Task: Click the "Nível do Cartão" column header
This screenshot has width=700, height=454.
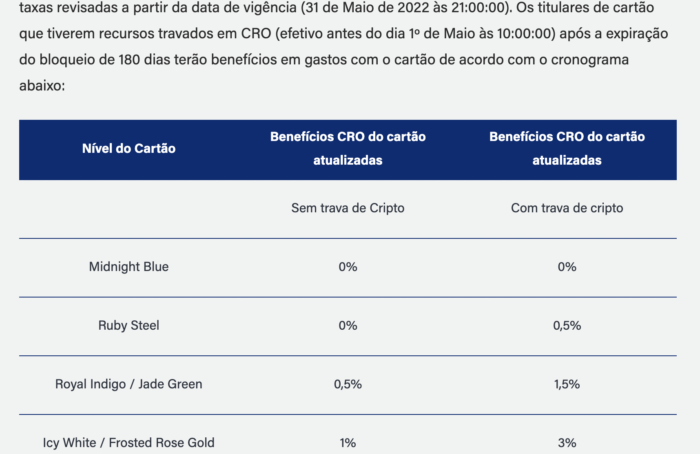Action: click(x=128, y=149)
